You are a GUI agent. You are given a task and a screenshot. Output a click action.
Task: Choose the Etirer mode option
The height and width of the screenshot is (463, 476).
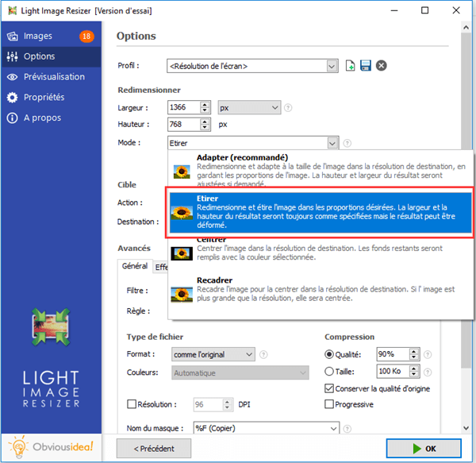click(x=321, y=212)
